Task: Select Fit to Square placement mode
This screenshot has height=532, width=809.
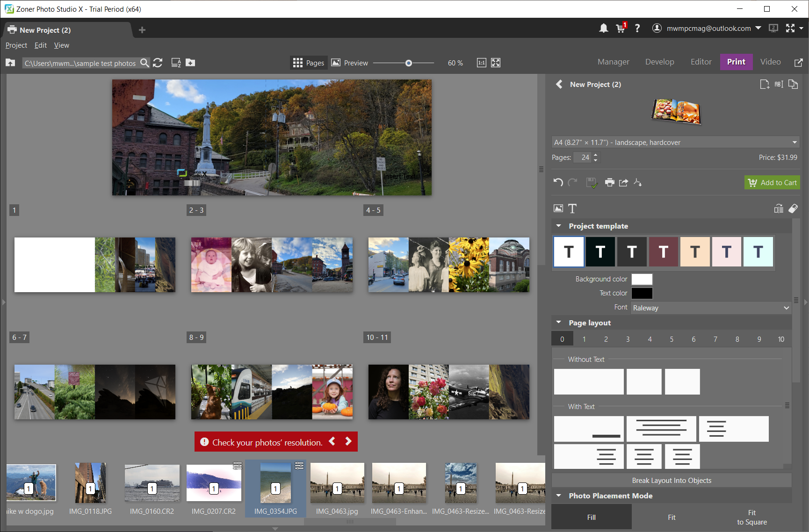Action: click(751, 517)
